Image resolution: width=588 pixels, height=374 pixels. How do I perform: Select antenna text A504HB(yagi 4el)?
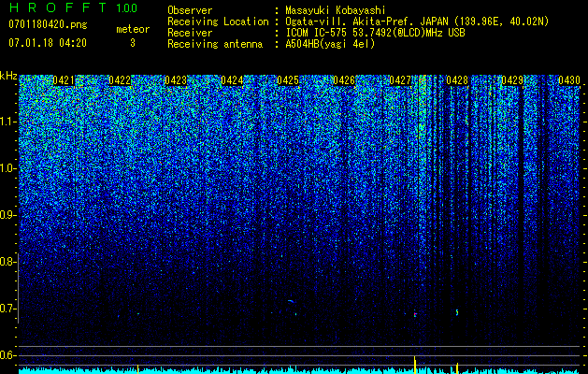[x=330, y=44]
